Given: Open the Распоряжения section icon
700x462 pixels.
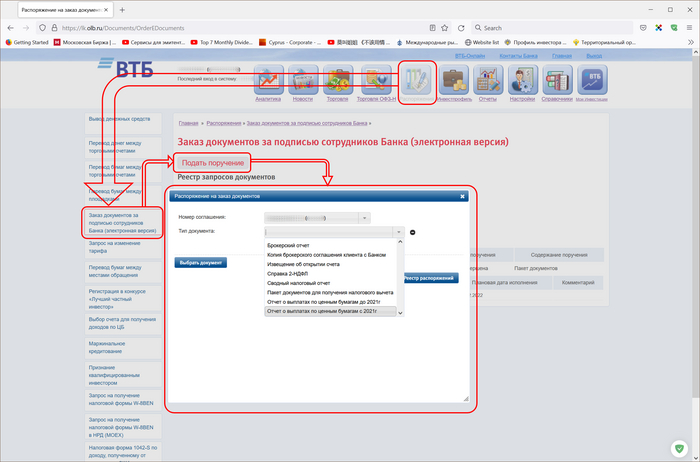Looking at the screenshot, I should click(417, 80).
